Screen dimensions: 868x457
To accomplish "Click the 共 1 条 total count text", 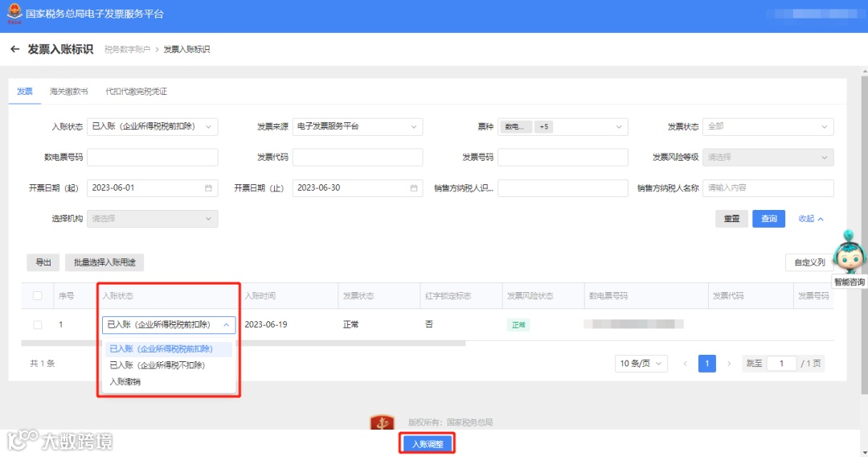I will 42,364.
